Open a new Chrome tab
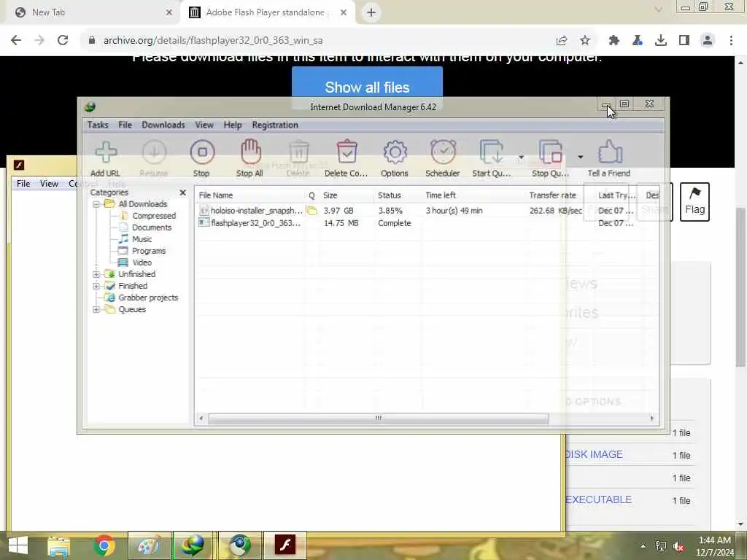 tap(371, 12)
